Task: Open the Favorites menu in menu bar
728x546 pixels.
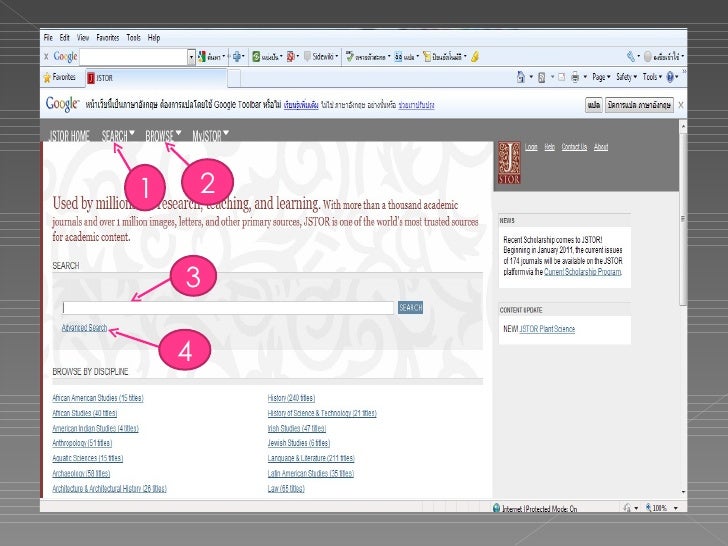Action: pyautogui.click(x=108, y=38)
